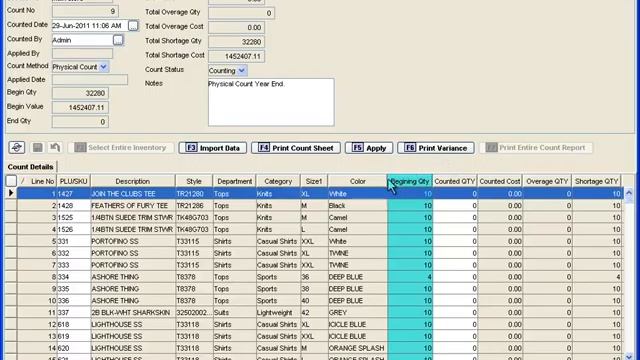Click the Color cell GREY on line 11
640x360 pixels.
click(x=358, y=312)
